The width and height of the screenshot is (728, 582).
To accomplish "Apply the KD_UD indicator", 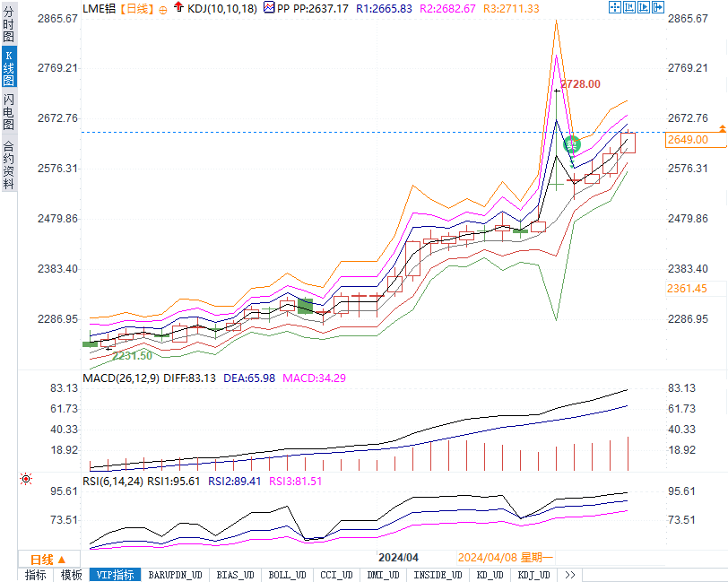I will pos(490,575).
